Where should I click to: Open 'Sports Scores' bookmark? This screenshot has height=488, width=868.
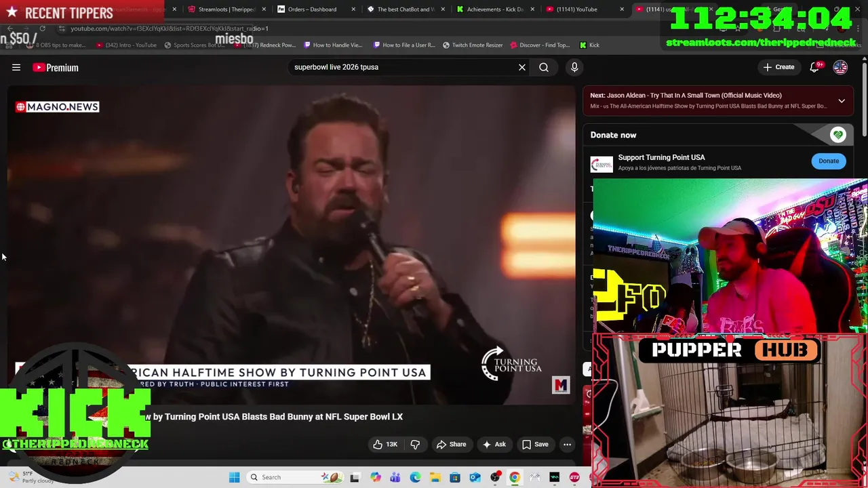coord(195,45)
